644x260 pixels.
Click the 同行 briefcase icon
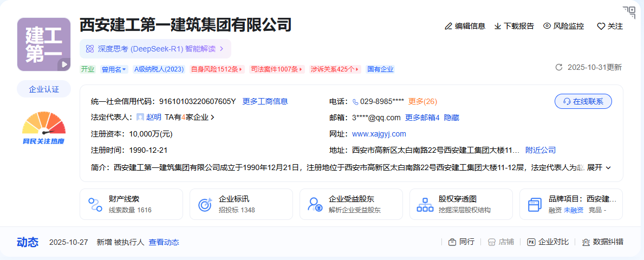(452, 242)
